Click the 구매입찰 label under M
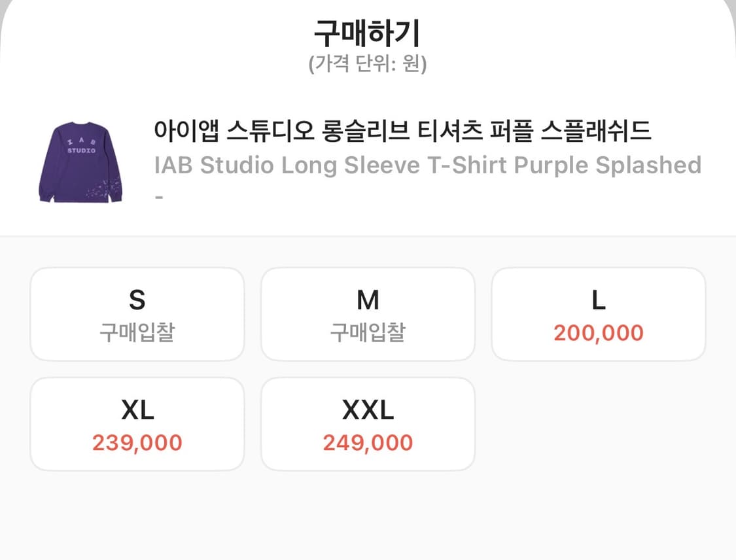 [x=368, y=331]
